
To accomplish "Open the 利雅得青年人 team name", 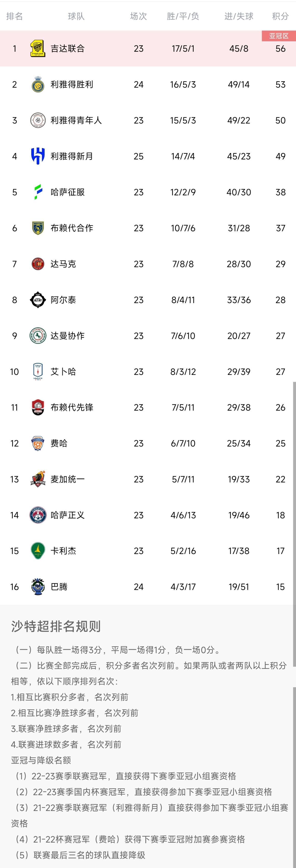I will 76,120.
